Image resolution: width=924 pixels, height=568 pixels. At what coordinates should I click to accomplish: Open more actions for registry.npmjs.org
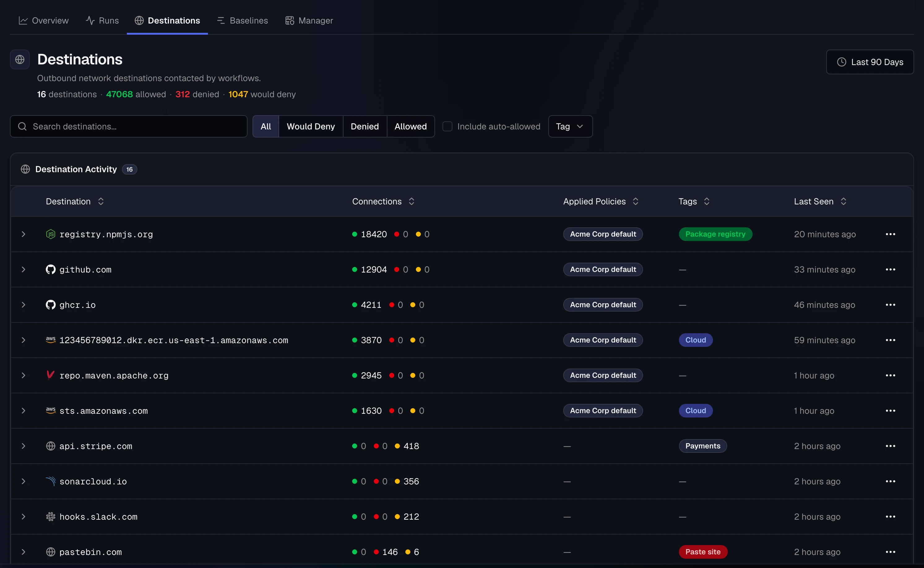click(x=890, y=234)
